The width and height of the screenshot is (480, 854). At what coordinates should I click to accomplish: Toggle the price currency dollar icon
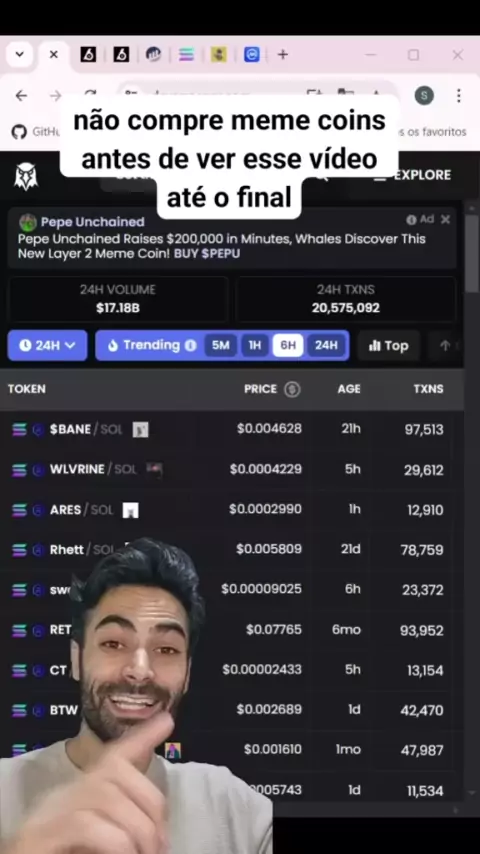tap(292, 389)
